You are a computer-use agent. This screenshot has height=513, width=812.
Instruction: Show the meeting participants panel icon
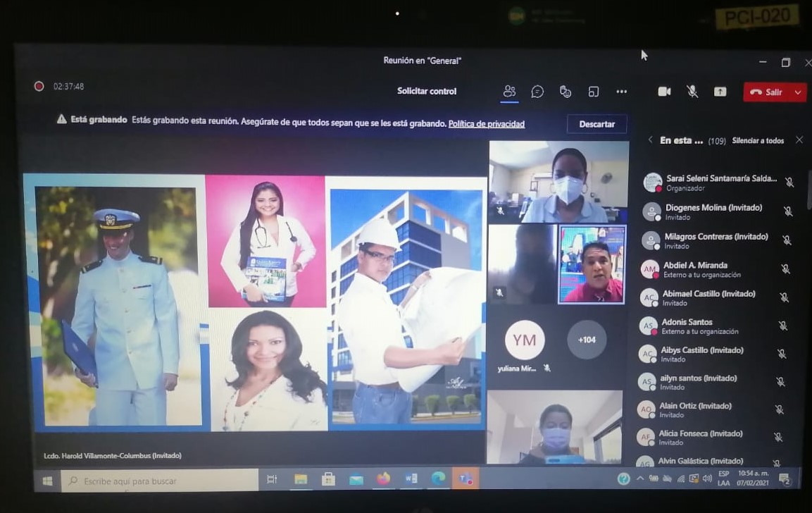tap(510, 92)
